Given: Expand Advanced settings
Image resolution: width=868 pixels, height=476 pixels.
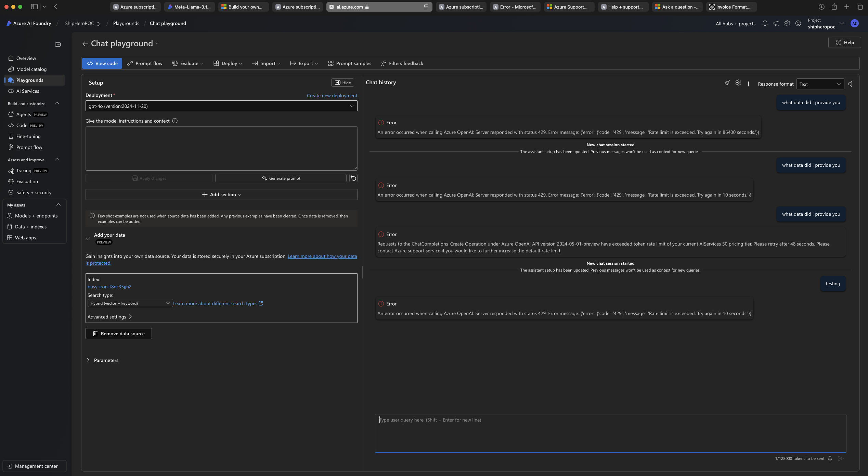Looking at the screenshot, I should point(109,317).
